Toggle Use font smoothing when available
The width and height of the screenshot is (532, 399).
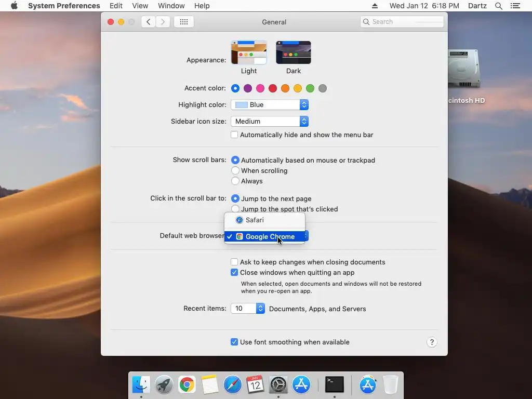(x=234, y=342)
